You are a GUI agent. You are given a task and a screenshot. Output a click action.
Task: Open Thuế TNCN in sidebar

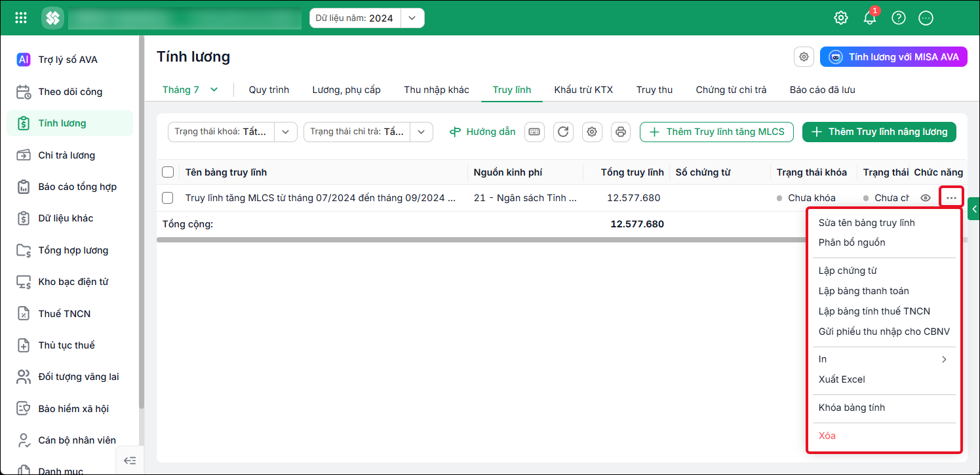[x=69, y=314]
